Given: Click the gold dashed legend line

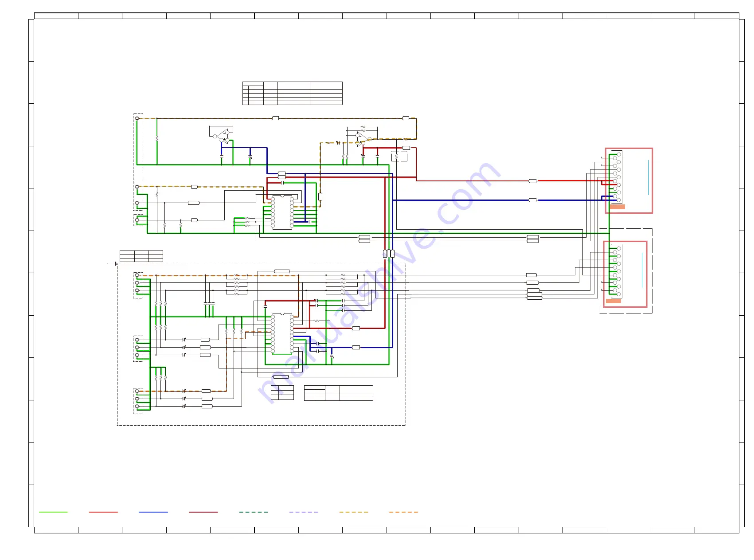Looking at the screenshot, I should pyautogui.click(x=354, y=512).
